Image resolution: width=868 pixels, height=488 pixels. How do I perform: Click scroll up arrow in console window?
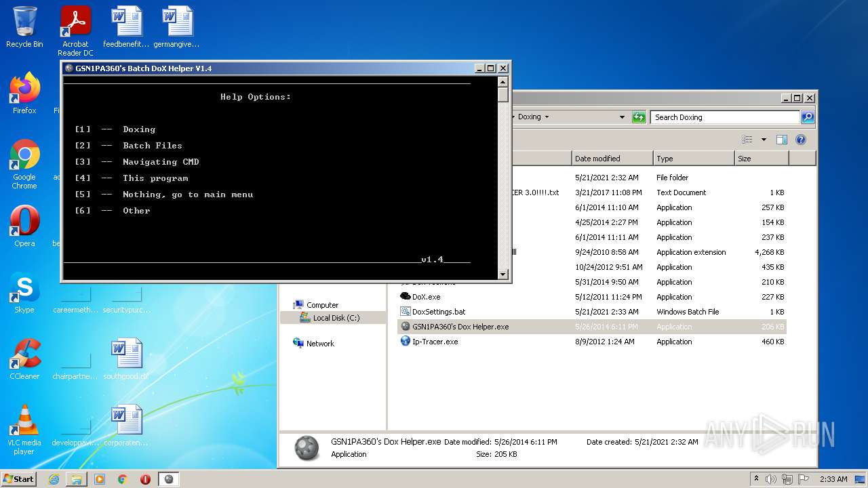[502, 81]
